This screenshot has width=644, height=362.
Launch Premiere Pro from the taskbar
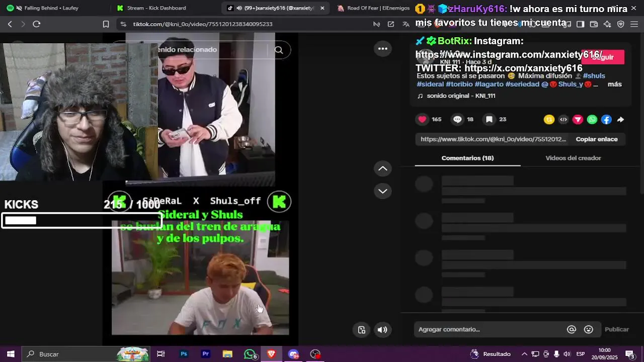tap(205, 354)
